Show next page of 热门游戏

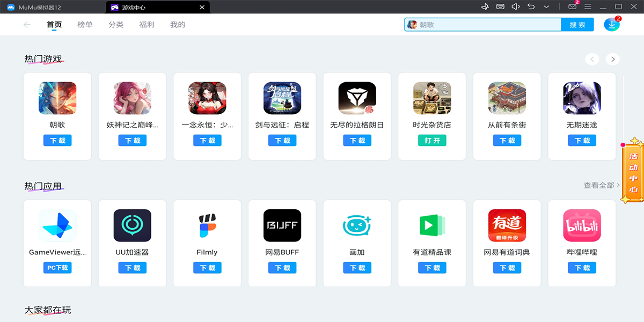coord(612,60)
